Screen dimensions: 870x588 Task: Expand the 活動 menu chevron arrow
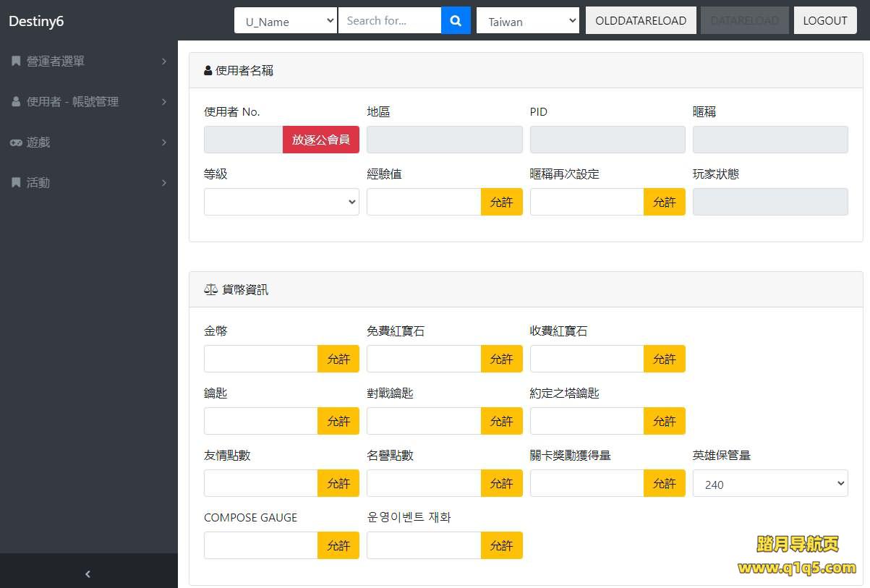164,183
